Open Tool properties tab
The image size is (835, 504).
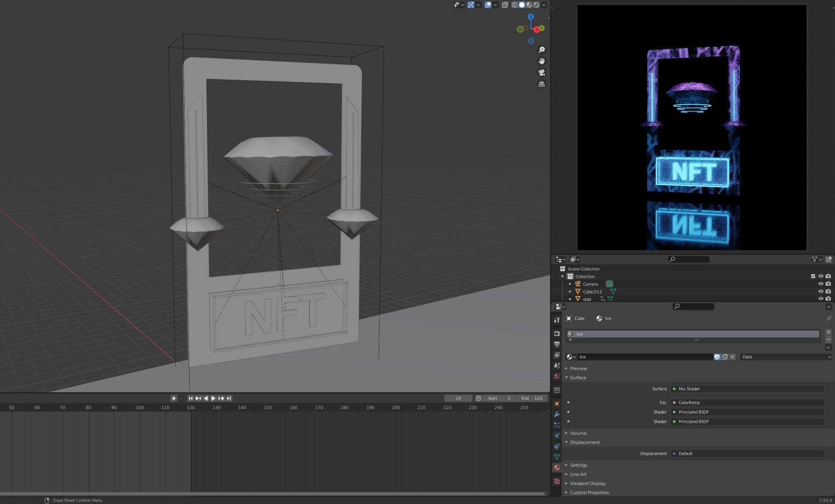(x=557, y=320)
